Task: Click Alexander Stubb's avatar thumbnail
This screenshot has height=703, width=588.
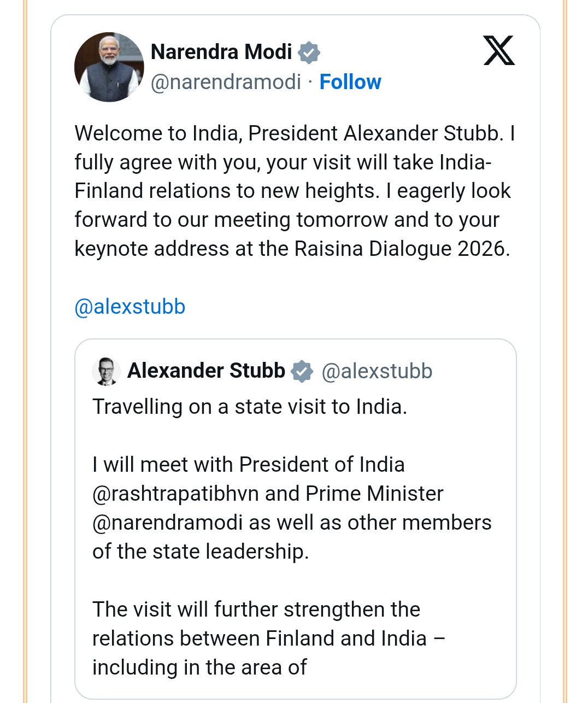Action: click(x=106, y=371)
